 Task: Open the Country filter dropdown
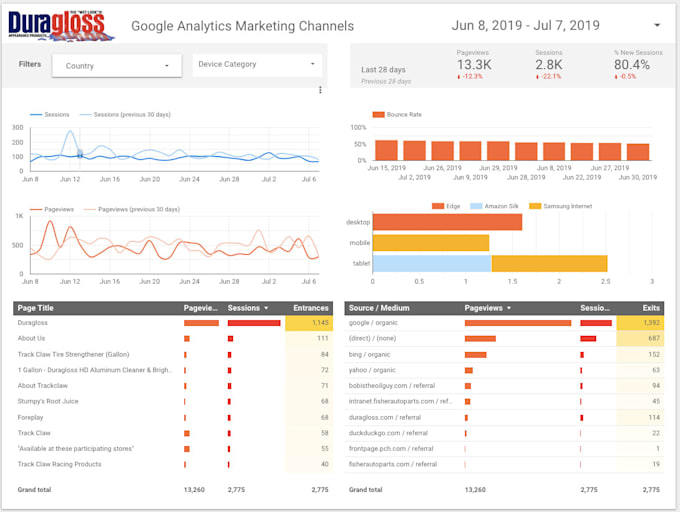[x=117, y=65]
